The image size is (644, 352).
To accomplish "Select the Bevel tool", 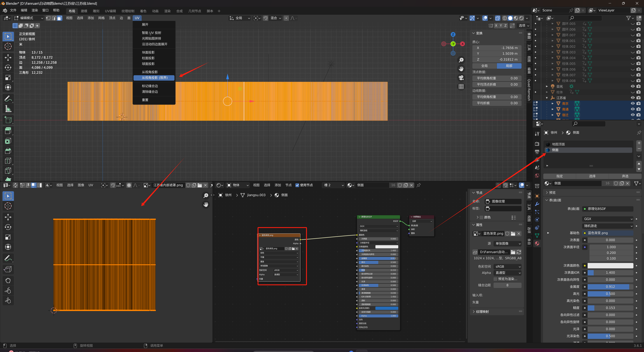I will pyautogui.click(x=8, y=151).
